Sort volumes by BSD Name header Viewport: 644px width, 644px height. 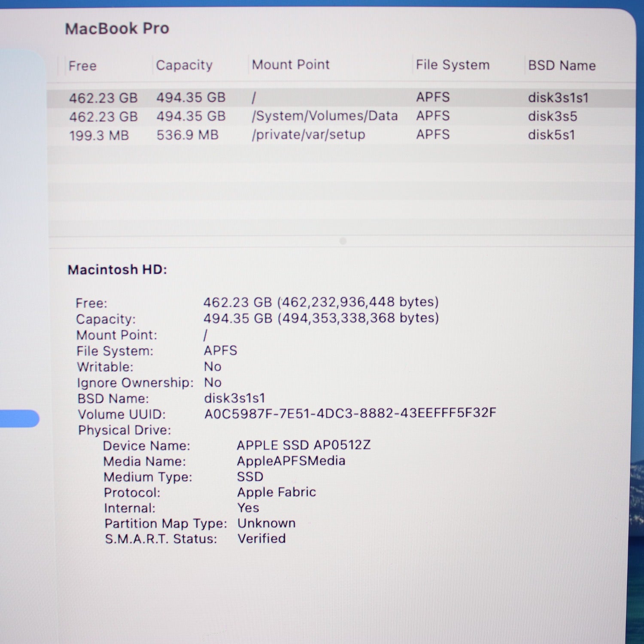click(562, 65)
